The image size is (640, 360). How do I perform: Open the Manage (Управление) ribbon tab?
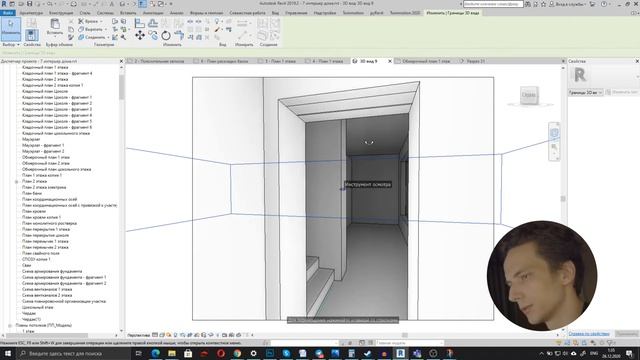pyautogui.click(x=296, y=13)
